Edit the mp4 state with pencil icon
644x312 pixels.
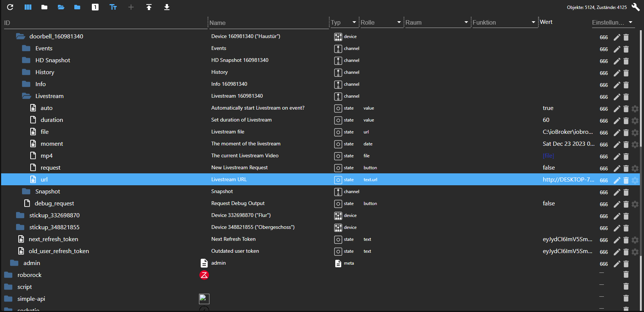pyautogui.click(x=617, y=157)
